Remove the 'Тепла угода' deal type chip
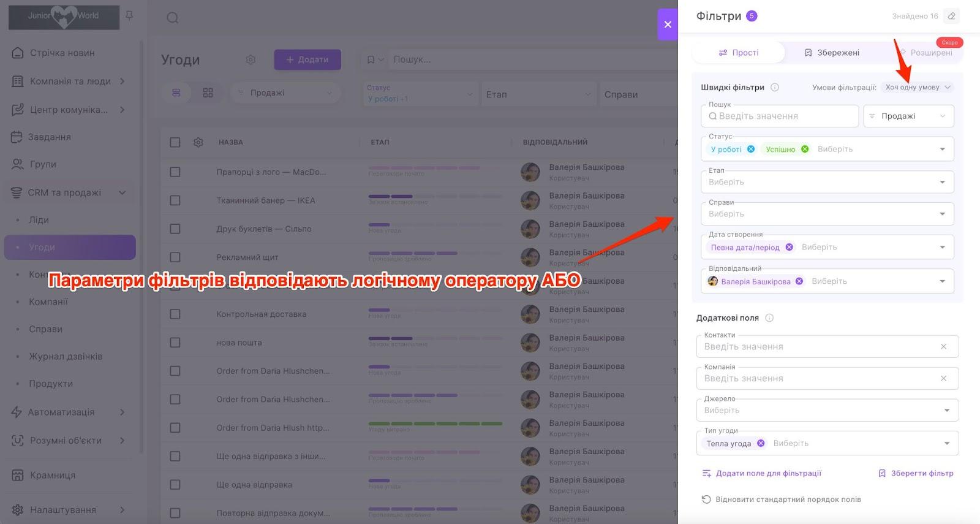 761,443
